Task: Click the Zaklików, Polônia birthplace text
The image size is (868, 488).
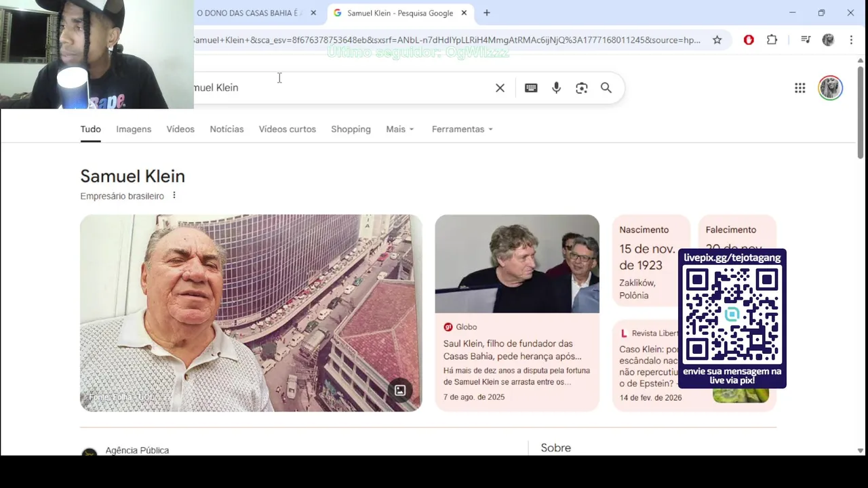Action: pos(637,289)
